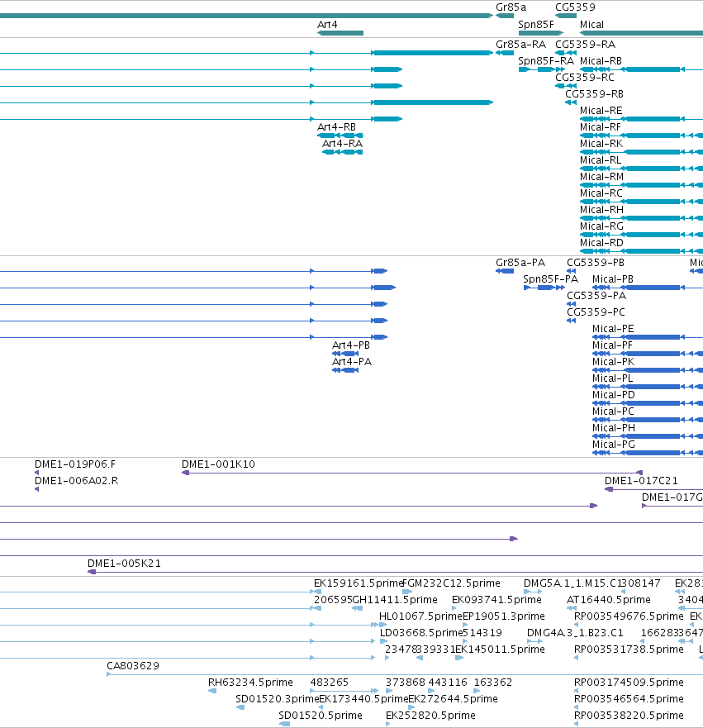Select the Mical-RH transcript

pyautogui.click(x=641, y=218)
